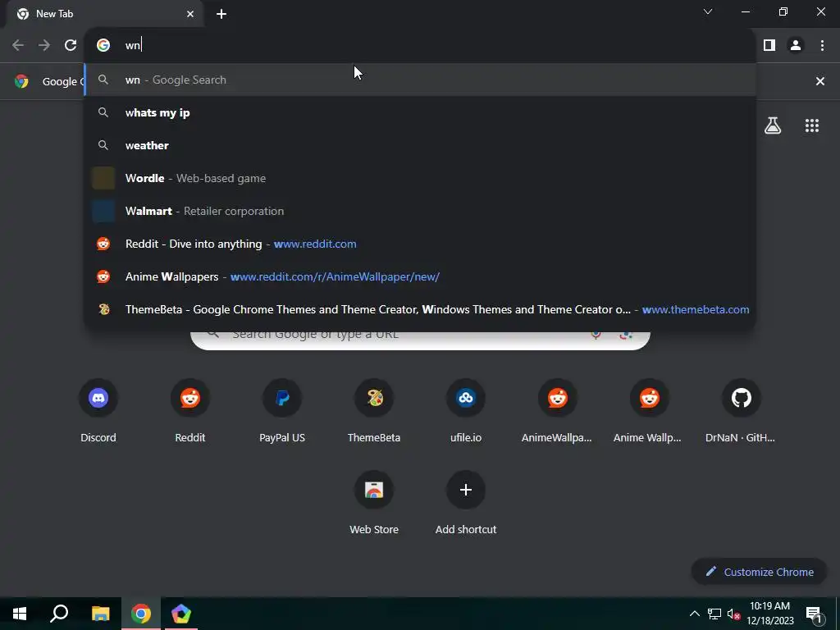Choose the 'wn - Google Search' suggestion
840x630 pixels.
click(x=420, y=80)
